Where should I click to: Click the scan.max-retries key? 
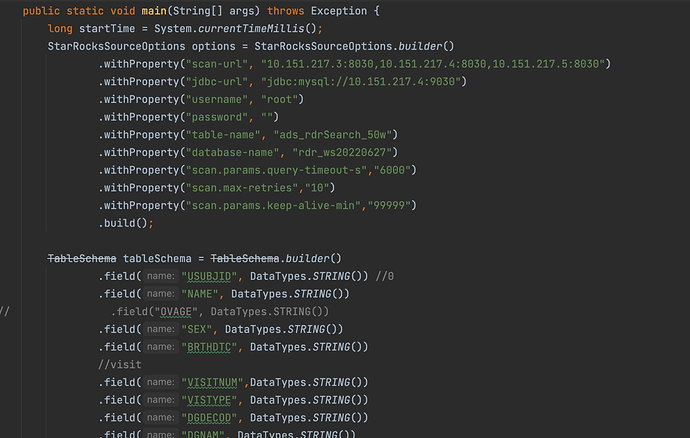(242, 188)
